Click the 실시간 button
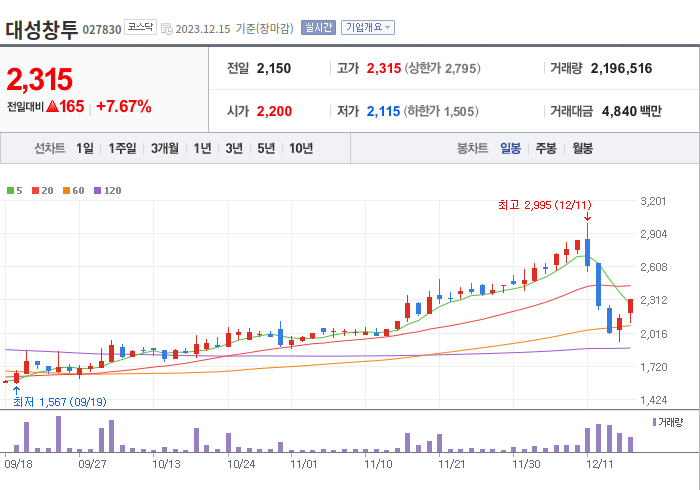Screen dimensions: 700x490 [x=318, y=28]
